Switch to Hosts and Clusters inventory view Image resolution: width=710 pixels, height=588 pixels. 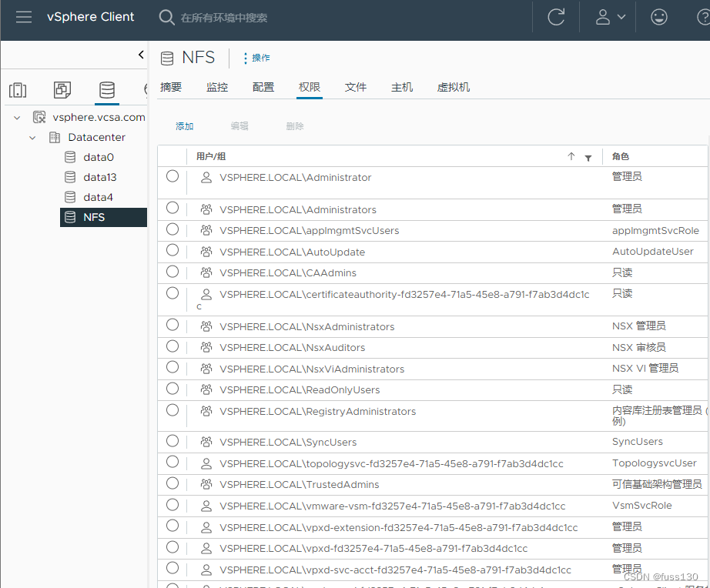(x=18, y=89)
